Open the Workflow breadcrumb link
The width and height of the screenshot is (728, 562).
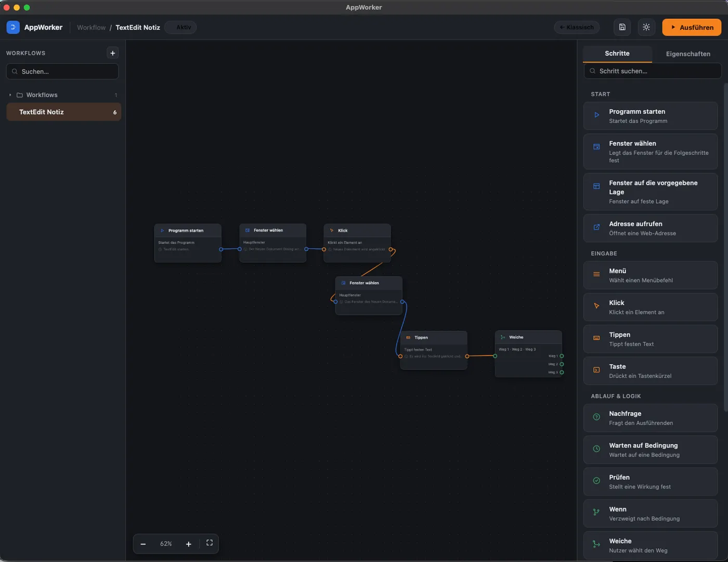[x=91, y=27]
